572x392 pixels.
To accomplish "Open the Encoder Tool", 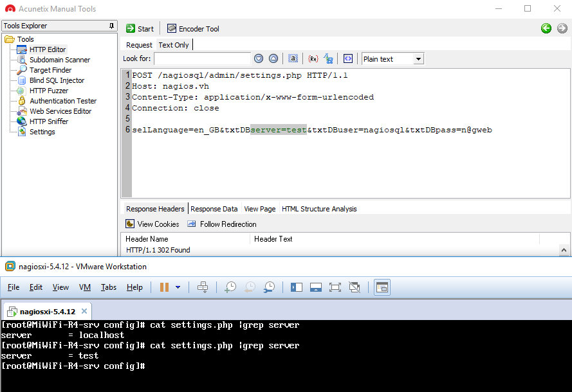I will pos(193,28).
